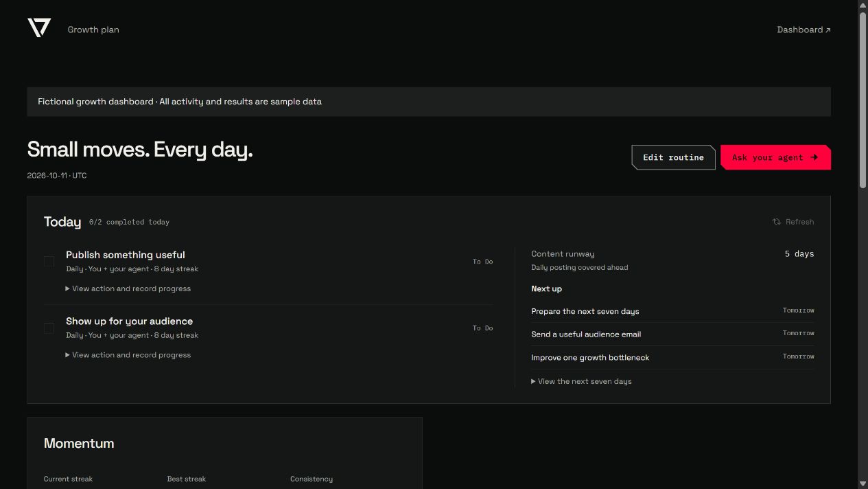This screenshot has height=489, width=868.
Task: Check the Publish something useful checkbox
Action: point(49,261)
